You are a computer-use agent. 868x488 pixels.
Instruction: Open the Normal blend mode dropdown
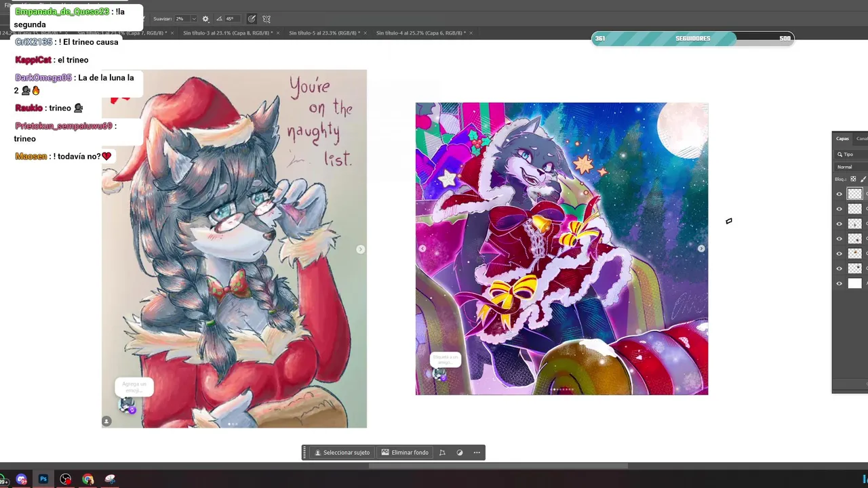[852, 167]
